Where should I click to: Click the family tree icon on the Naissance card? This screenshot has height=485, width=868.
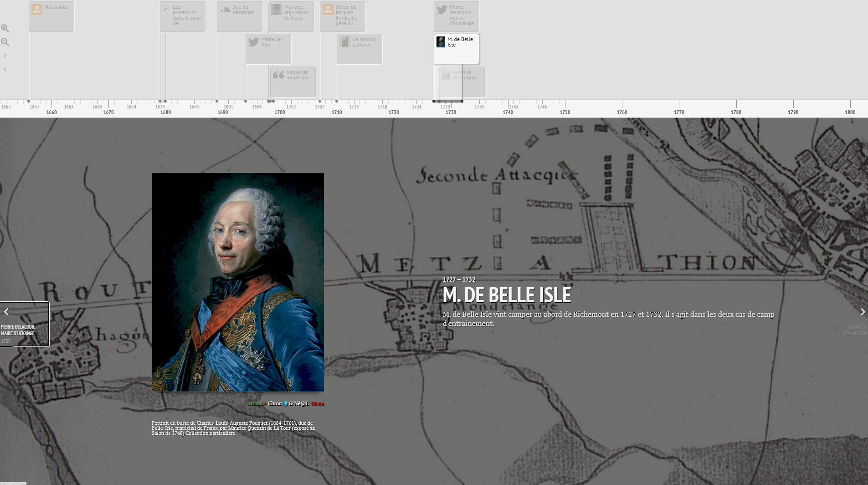pos(36,9)
